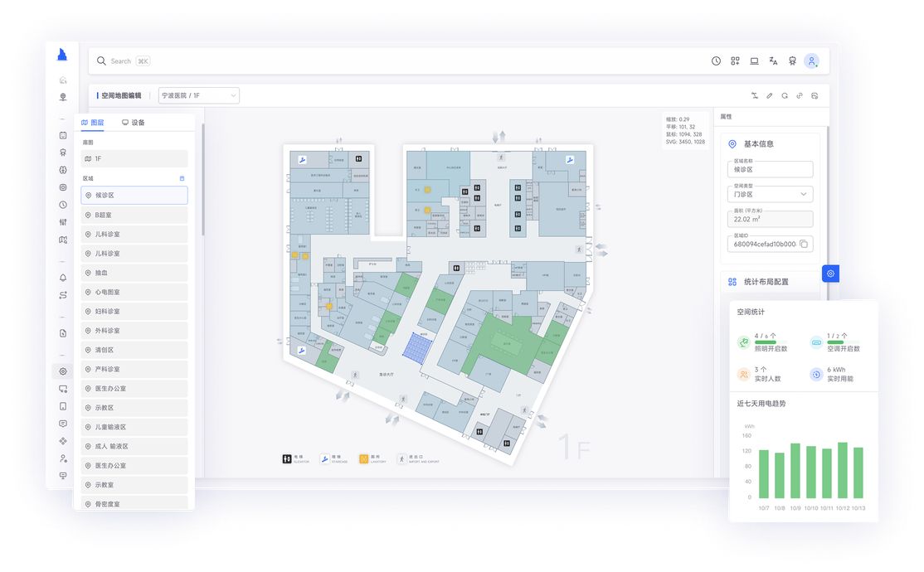Select the 图层 tab
924x572 pixels.
pyautogui.click(x=93, y=123)
